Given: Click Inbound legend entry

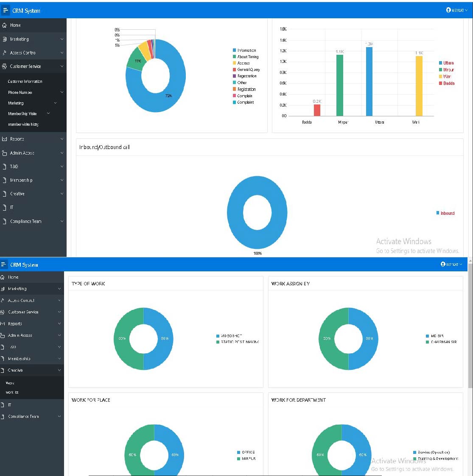Looking at the screenshot, I should (x=445, y=213).
